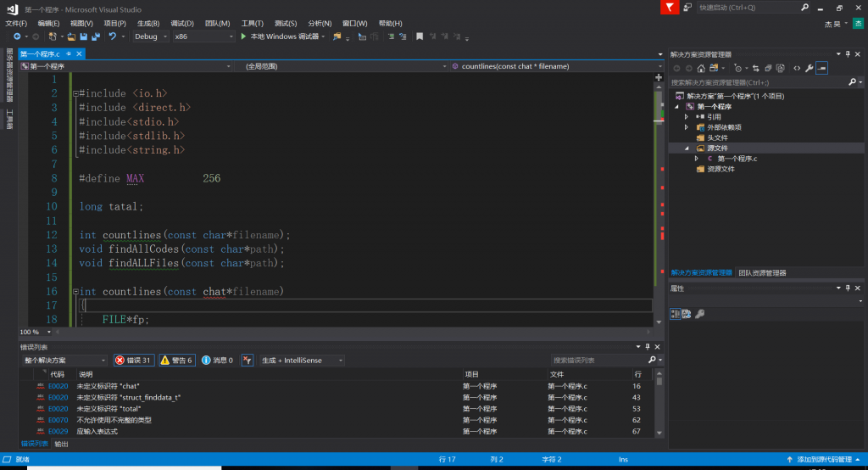Screen dimensions: 868x470
Task: Open the 编辑(E) menu
Action: [48, 23]
